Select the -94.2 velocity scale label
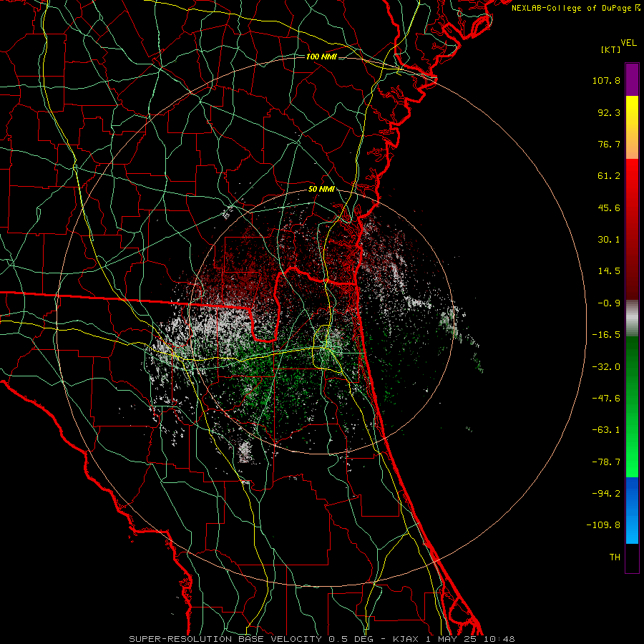Image resolution: width=644 pixels, height=644 pixels. pyautogui.click(x=606, y=493)
